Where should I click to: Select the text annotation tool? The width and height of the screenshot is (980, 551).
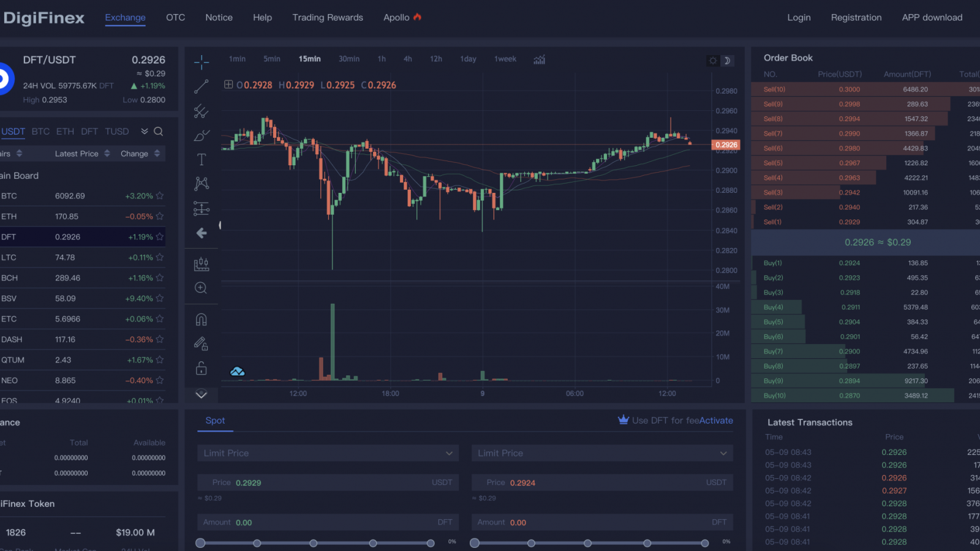tap(202, 160)
